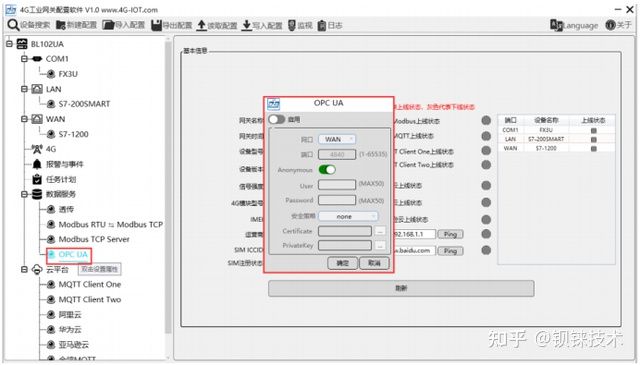Collapse the WAN tree branch

(x=24, y=119)
